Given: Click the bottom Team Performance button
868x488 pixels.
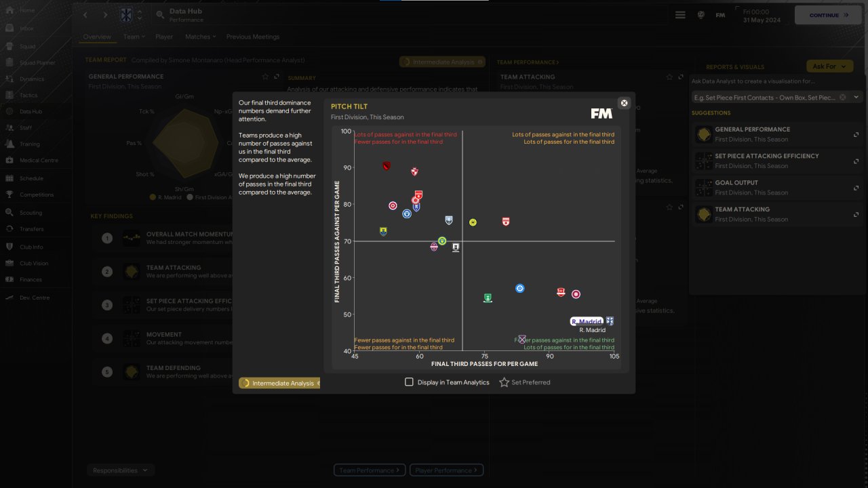Looking at the screenshot, I should click(370, 470).
